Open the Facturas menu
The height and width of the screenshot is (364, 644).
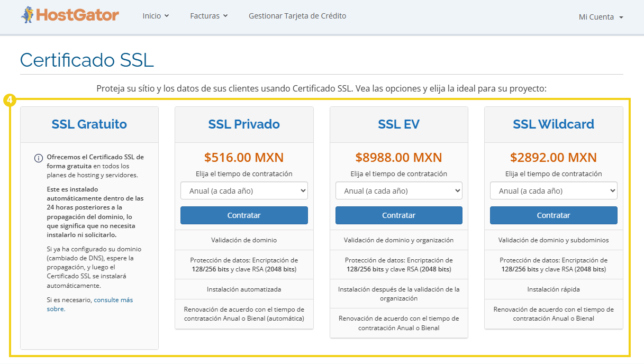pyautogui.click(x=209, y=16)
